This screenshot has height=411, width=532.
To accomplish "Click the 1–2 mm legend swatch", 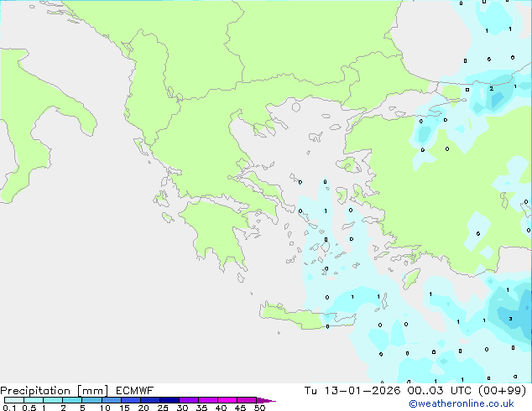I will point(53,400).
